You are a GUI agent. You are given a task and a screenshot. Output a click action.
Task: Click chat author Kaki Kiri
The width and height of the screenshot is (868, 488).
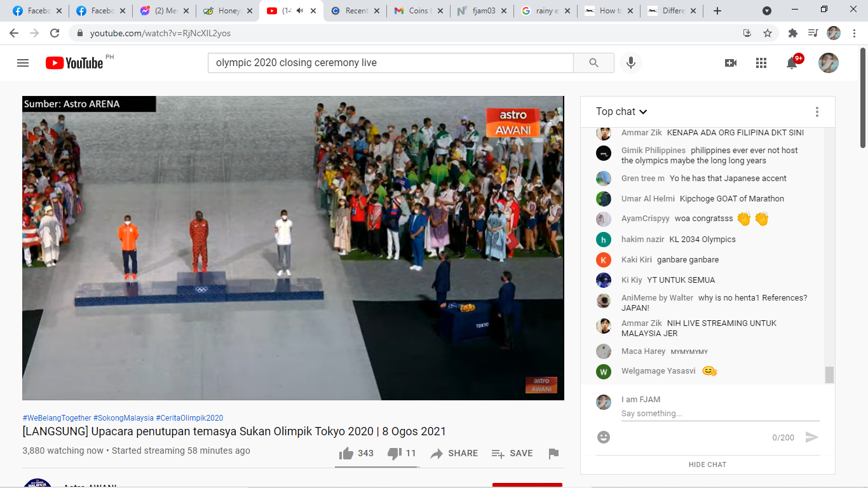click(x=637, y=260)
